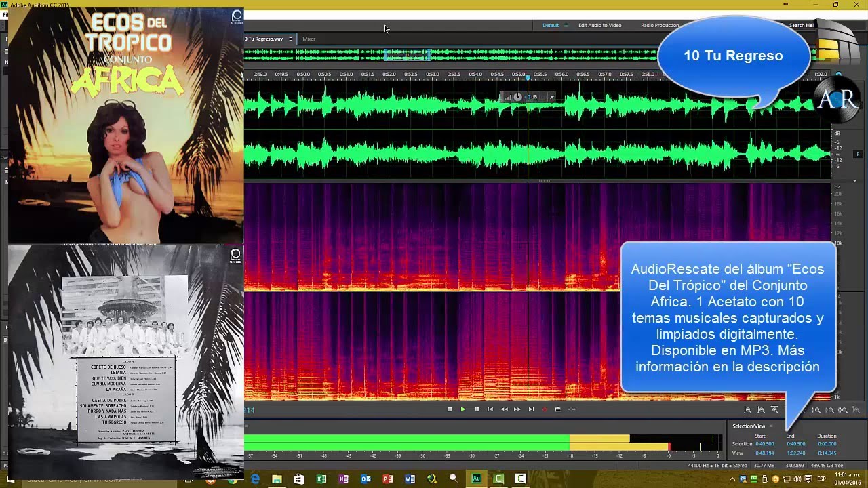The image size is (868, 488).
Task: Switch to the Mixer tab
Action: [x=309, y=39]
